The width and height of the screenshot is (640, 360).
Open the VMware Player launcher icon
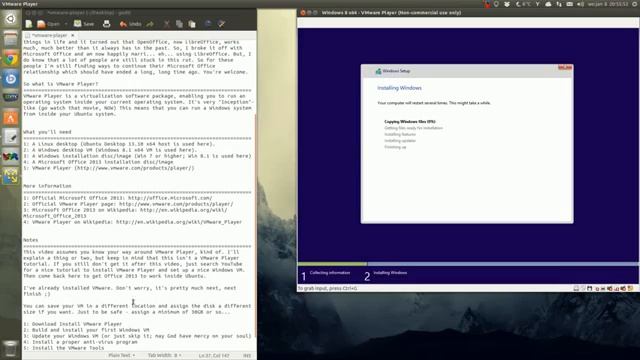pyautogui.click(x=11, y=176)
